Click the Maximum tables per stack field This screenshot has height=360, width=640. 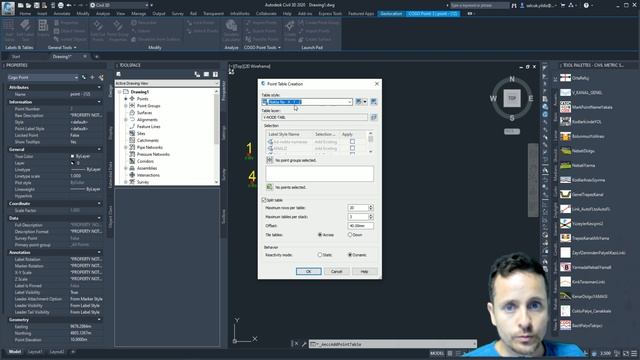(358, 217)
